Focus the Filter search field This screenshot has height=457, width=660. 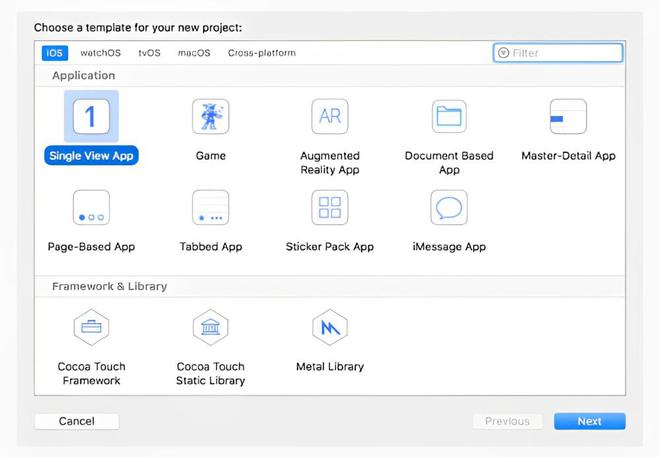tap(558, 53)
